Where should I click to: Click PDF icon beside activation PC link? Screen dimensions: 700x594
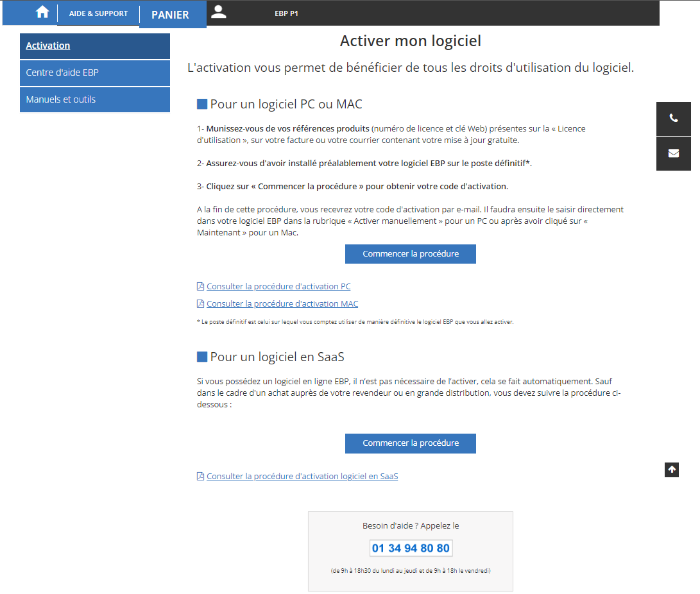point(200,287)
